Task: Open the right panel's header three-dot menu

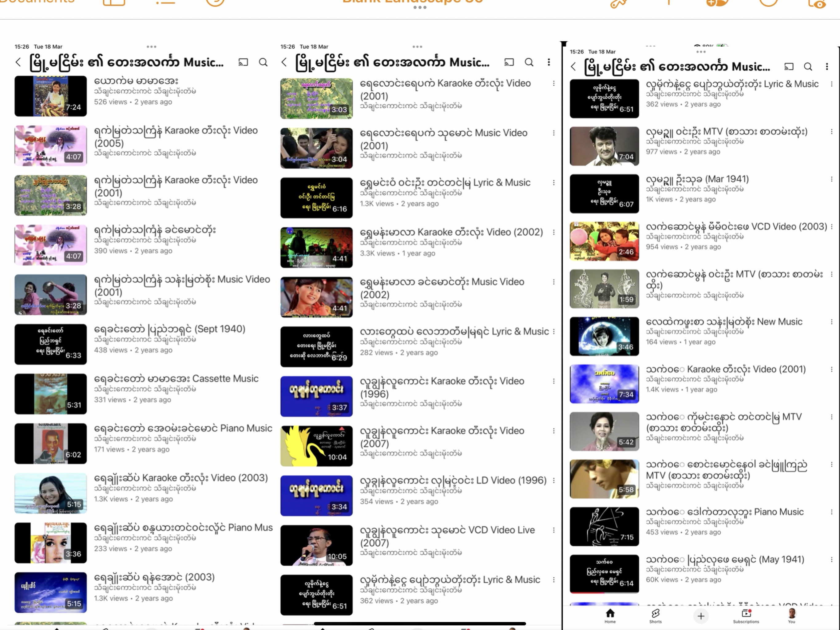Action: click(x=827, y=67)
